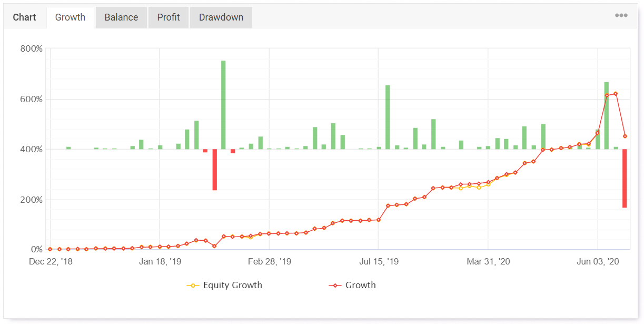Click the tallest green bar reaching 750%

pyautogui.click(x=223, y=105)
